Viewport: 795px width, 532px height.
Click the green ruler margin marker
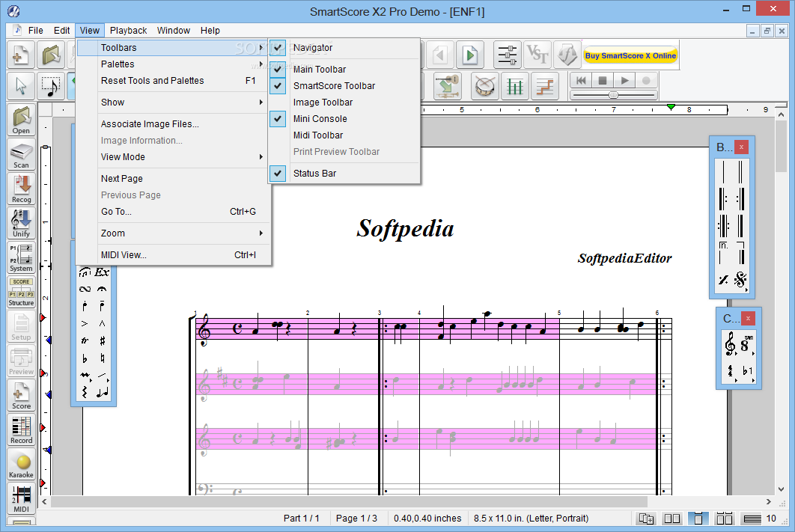pos(671,107)
